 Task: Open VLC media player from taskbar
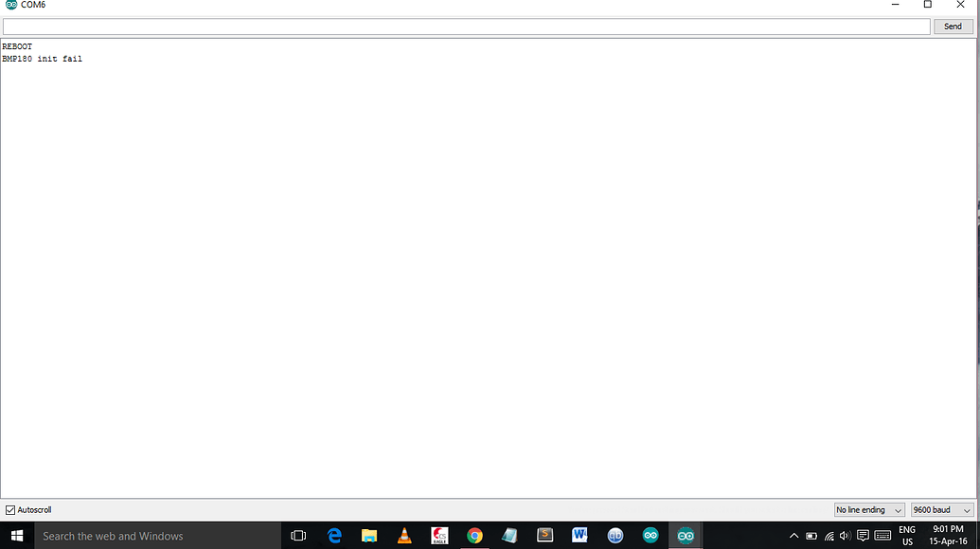[404, 535]
